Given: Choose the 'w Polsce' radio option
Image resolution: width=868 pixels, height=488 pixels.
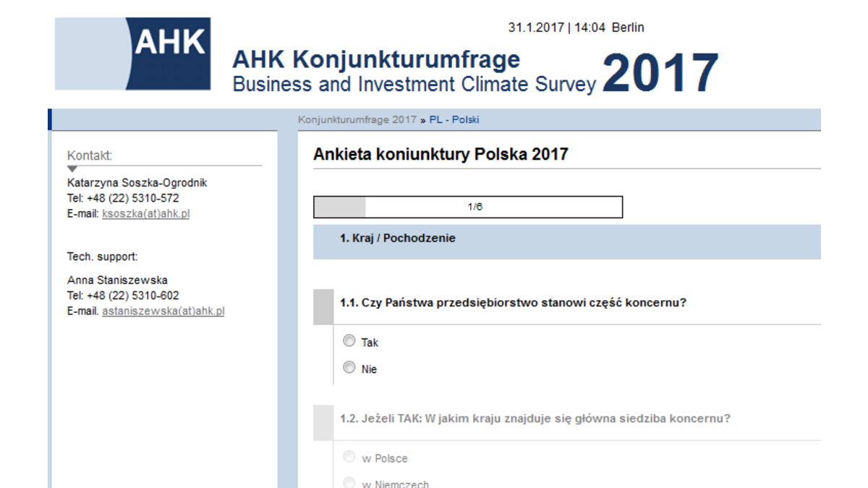Looking at the screenshot, I should pos(349,458).
